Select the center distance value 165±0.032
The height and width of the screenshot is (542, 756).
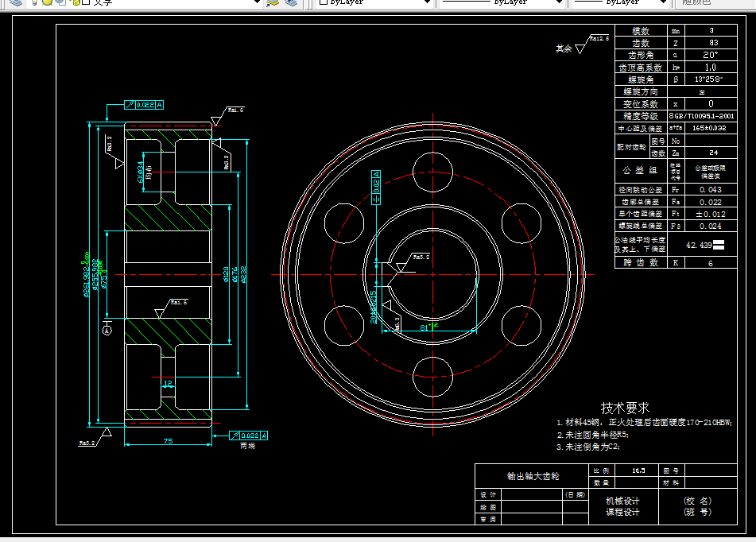pyautogui.click(x=709, y=128)
